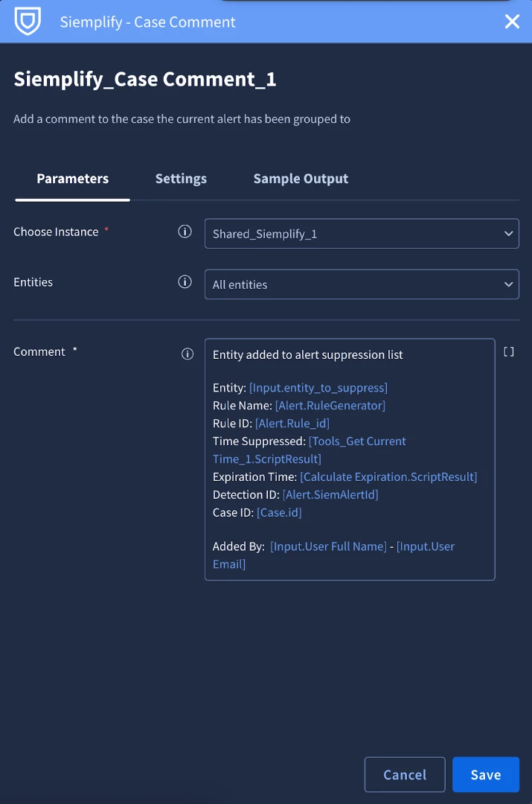Cancel the action changes

pos(405,774)
